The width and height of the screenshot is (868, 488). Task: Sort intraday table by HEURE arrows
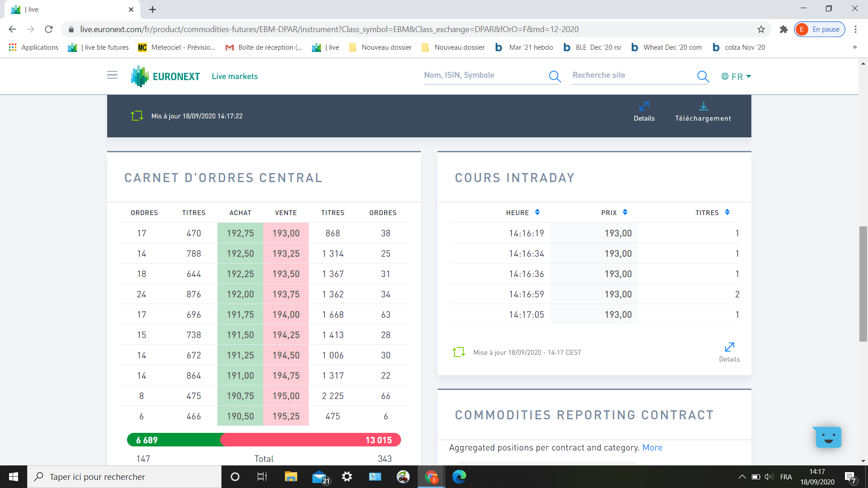(x=537, y=212)
